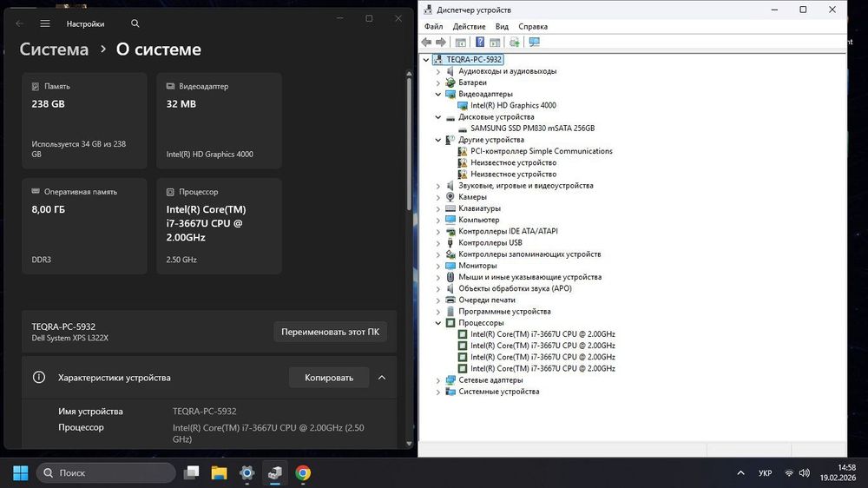Click the Wi-Fi icon in system tray
Viewport: 868px width, 488px height.
pyautogui.click(x=789, y=473)
